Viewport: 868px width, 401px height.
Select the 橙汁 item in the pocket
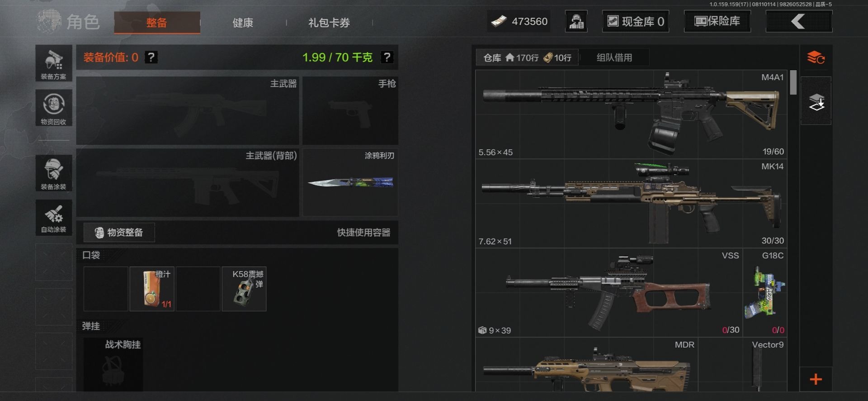click(x=152, y=289)
